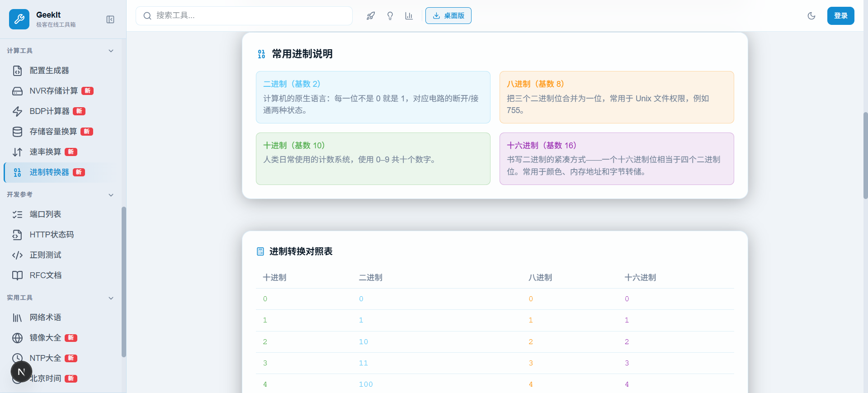Screen dimensions: 868x393
Task: Collapse the sidebar panel icon
Action: pos(110,19)
